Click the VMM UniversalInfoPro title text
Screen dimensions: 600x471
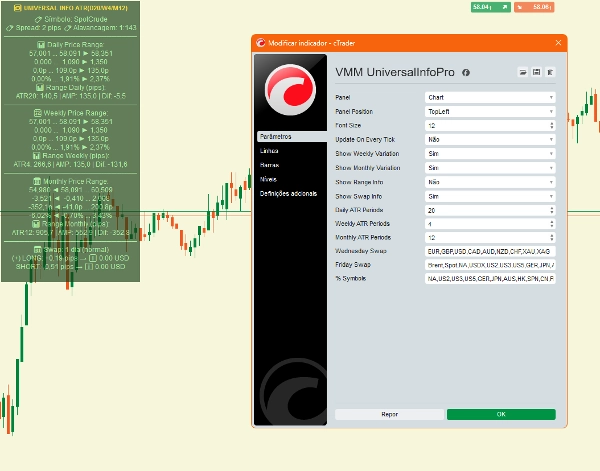click(x=395, y=72)
